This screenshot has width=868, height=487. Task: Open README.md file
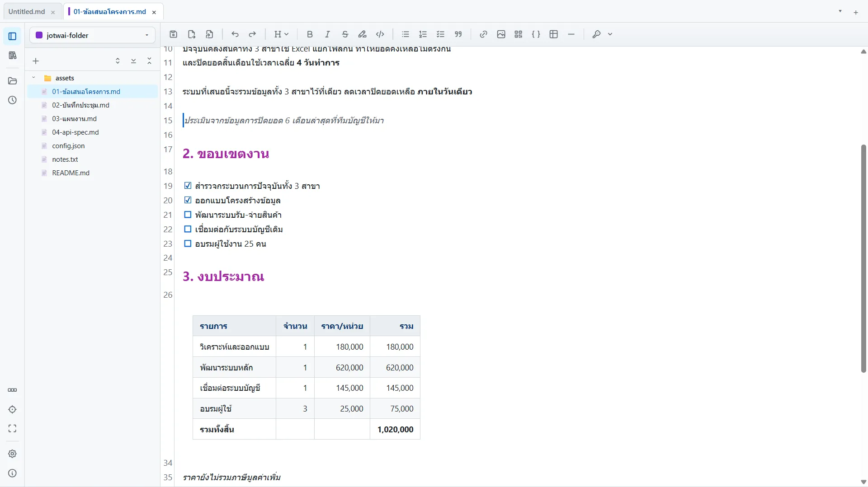click(92, 173)
